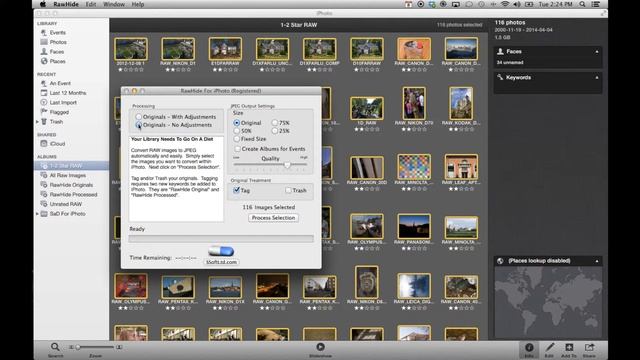This screenshot has width=640, height=360.
Task: Click the Wi-Fi icon in menu bar
Action: point(505,4)
